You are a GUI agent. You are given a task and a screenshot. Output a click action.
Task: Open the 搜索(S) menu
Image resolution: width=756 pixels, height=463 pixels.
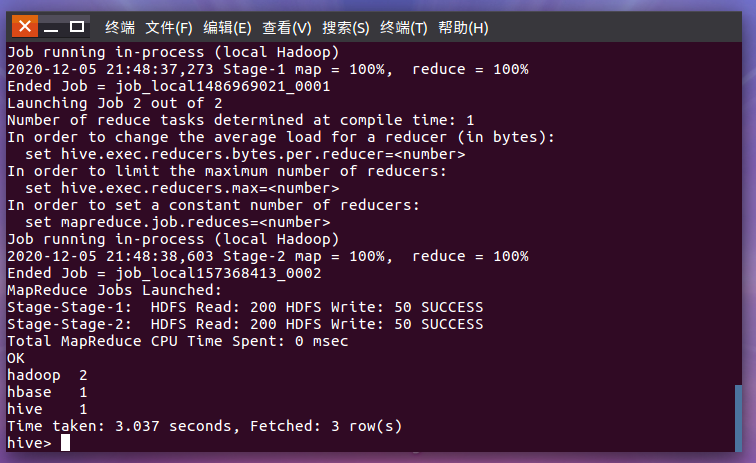(x=346, y=27)
